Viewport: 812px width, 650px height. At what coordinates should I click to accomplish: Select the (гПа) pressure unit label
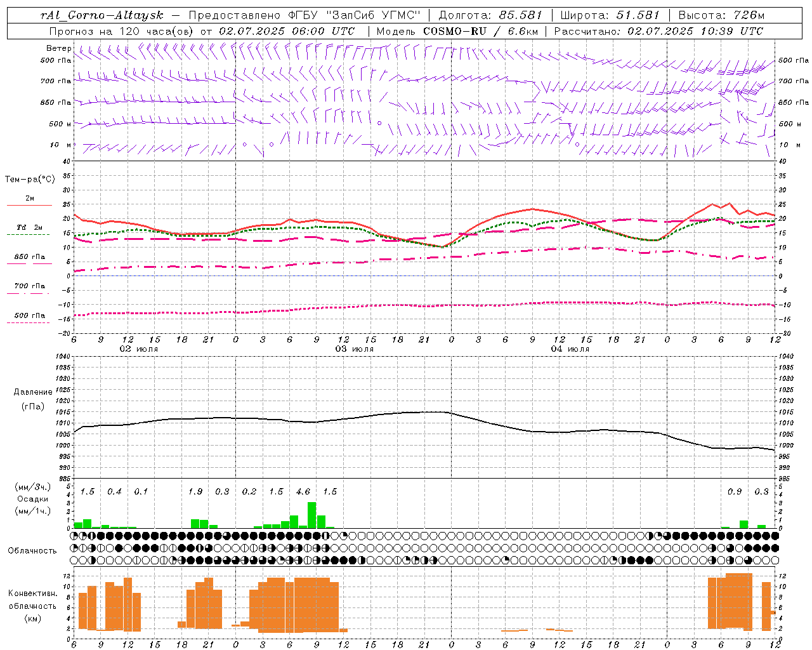click(32, 406)
